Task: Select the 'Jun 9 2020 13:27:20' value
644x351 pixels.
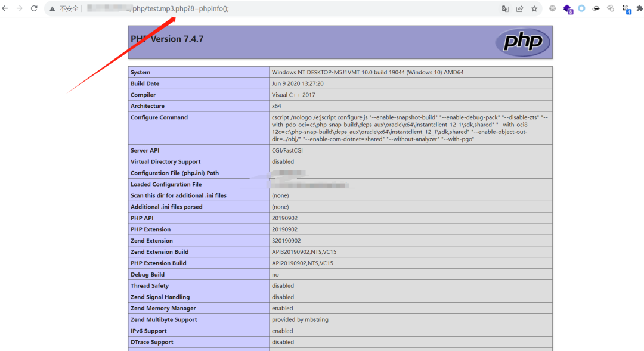Action: (298, 83)
